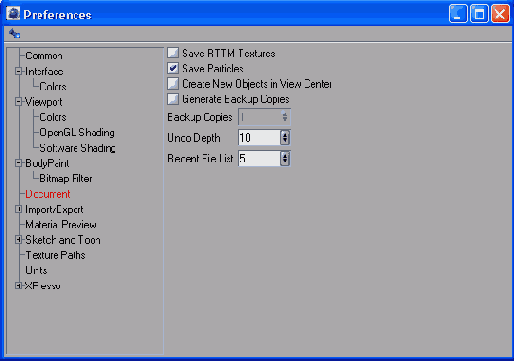Open the Bitmap Filter settings

coord(66,178)
